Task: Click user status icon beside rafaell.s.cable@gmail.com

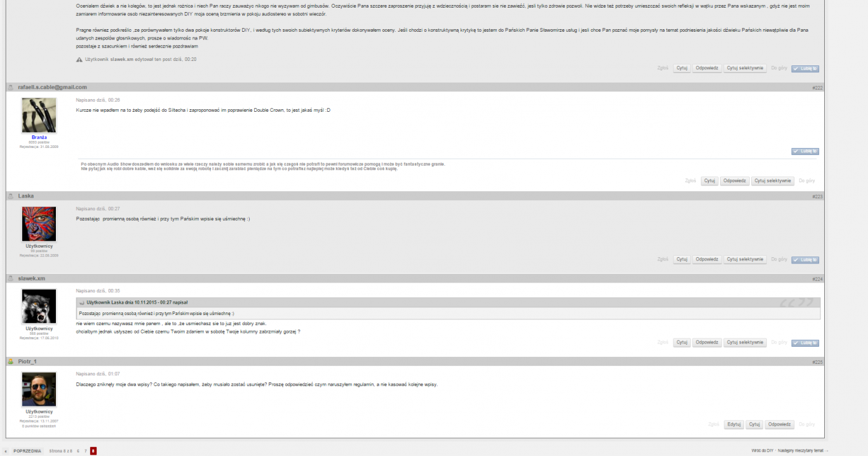Action: (11, 87)
